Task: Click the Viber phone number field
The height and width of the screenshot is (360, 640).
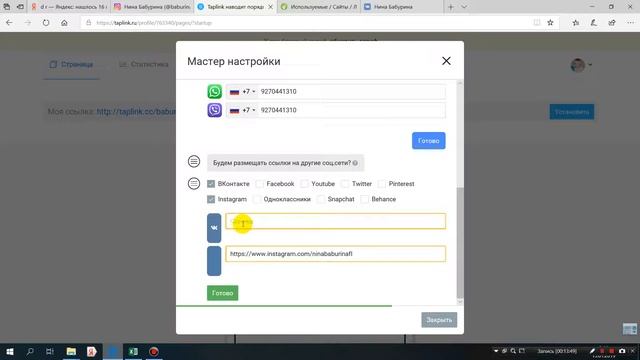Action: click(x=351, y=110)
